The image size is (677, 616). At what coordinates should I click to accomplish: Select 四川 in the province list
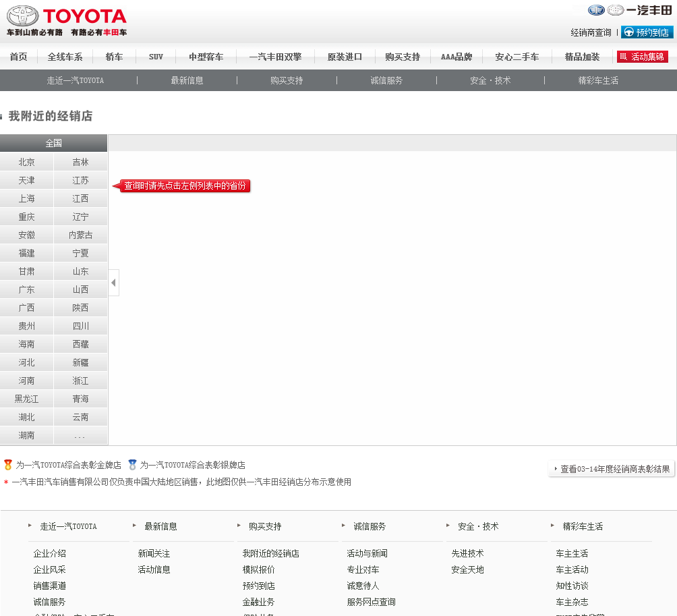click(80, 326)
